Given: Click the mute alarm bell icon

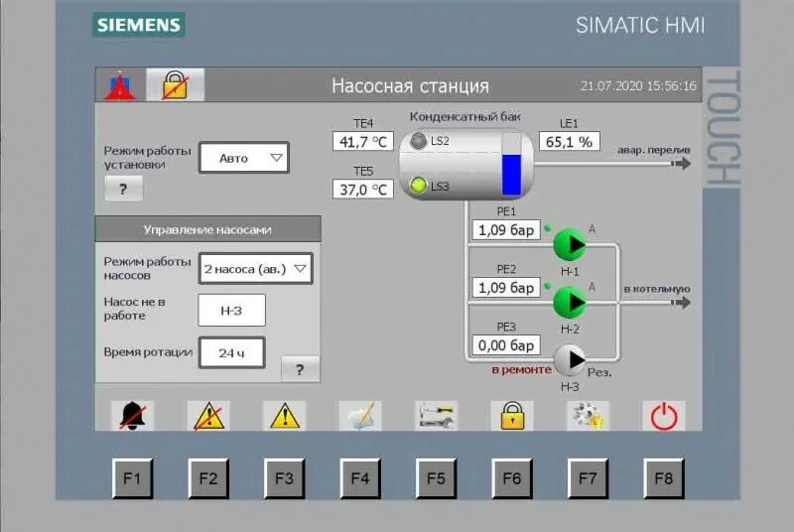Looking at the screenshot, I should [132, 416].
